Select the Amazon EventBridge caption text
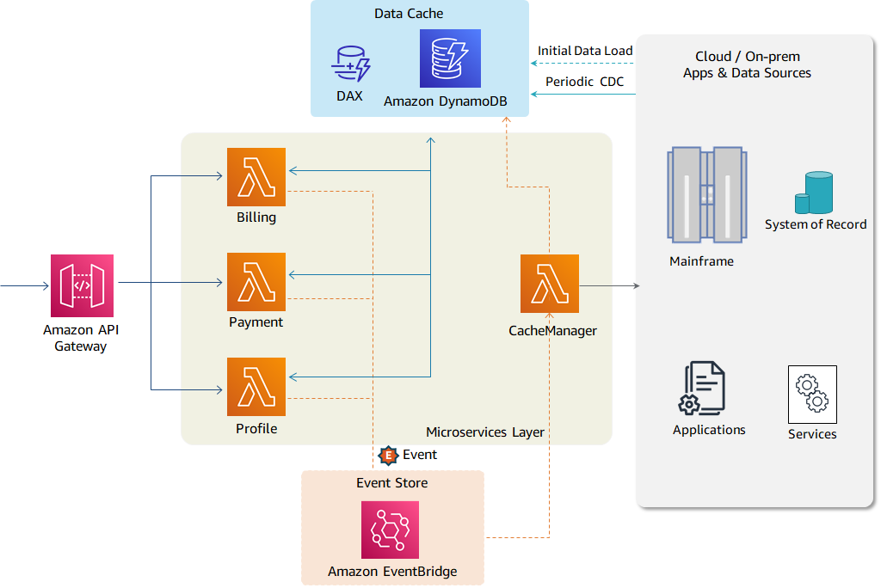The height and width of the screenshot is (588, 881). pyautogui.click(x=391, y=571)
